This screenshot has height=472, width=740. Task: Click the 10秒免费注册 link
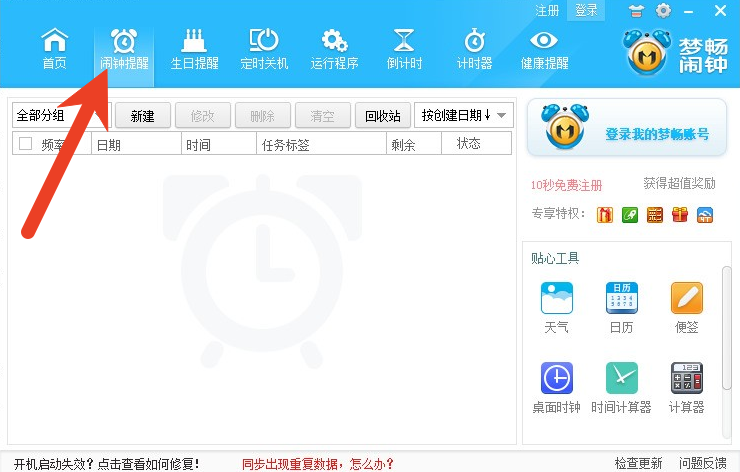(x=566, y=185)
